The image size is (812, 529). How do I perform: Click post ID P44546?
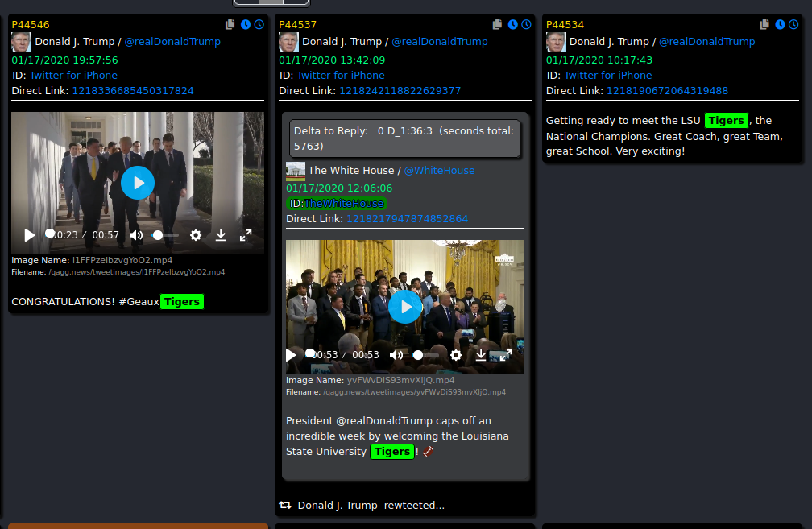tap(31, 25)
